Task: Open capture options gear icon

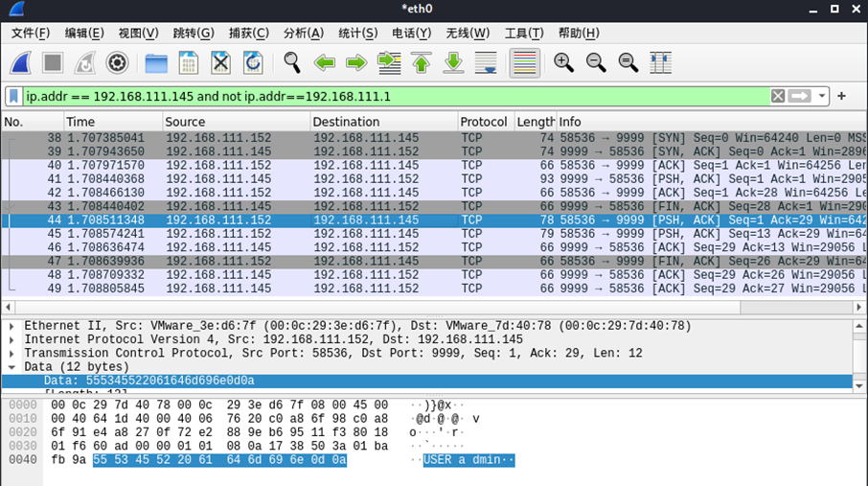Action: coord(117,62)
